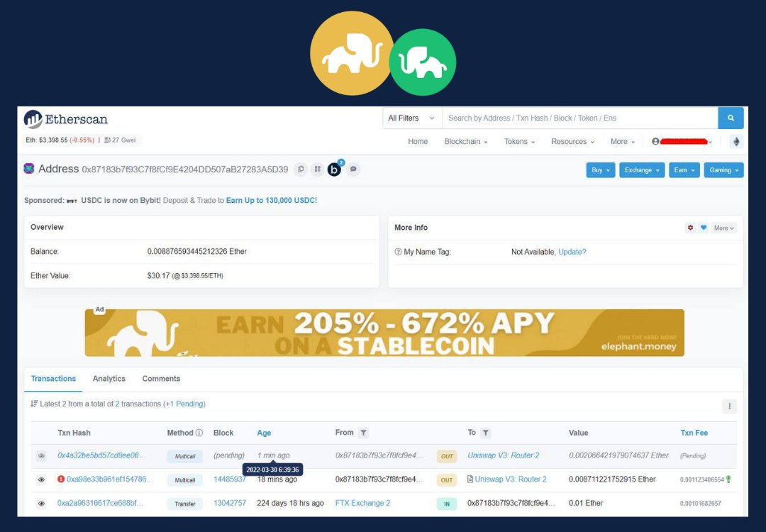This screenshot has height=532, width=766.
Task: Click the black 'b' Blockscan badge icon
Action: pos(334,170)
